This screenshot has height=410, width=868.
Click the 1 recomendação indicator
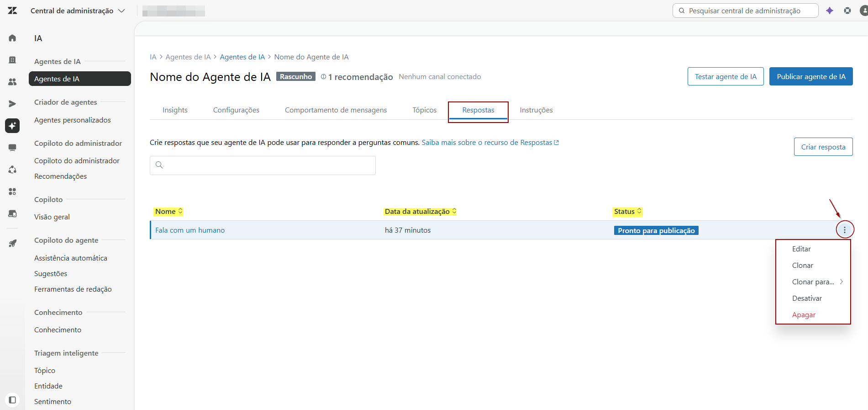click(357, 77)
